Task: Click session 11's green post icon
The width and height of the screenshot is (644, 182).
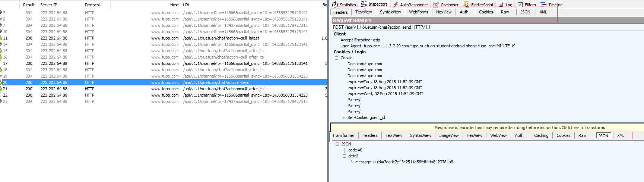Action: [x=1, y=38]
